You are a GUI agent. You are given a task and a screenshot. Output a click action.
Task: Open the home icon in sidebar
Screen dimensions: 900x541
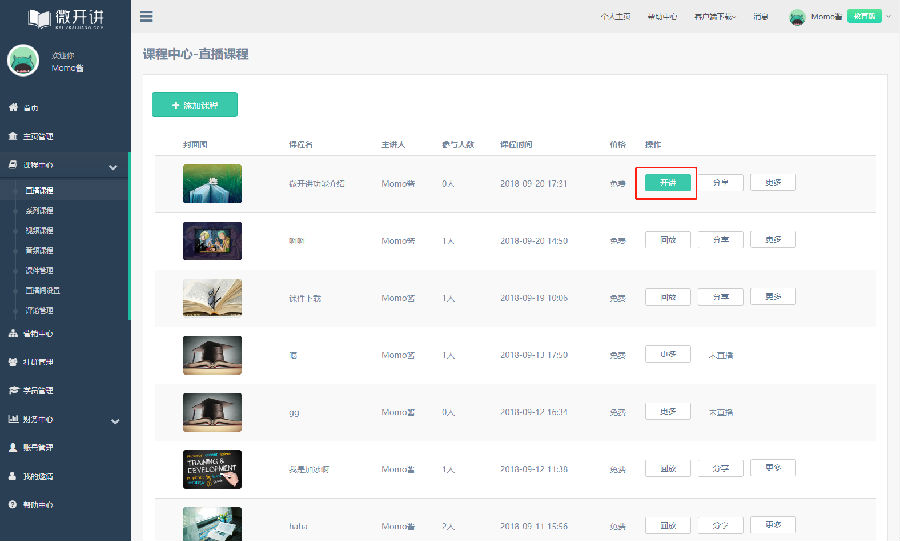tap(13, 107)
